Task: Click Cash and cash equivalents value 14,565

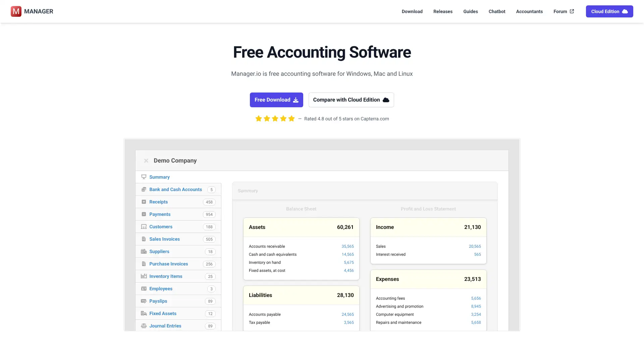Action: point(347,254)
